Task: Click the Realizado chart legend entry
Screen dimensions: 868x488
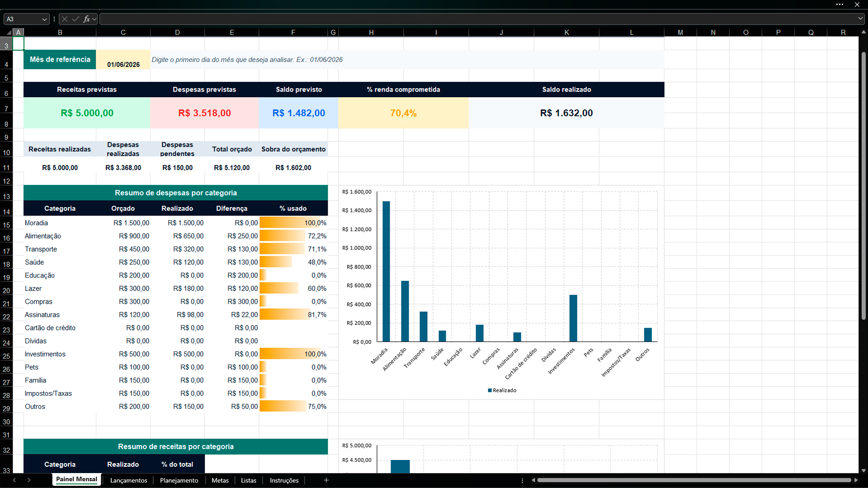Action: 502,390
